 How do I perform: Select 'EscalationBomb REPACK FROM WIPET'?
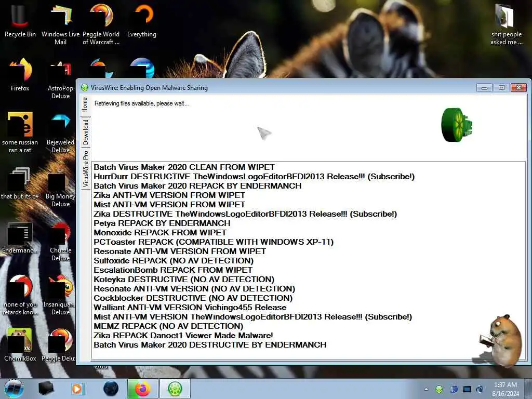[x=173, y=270]
